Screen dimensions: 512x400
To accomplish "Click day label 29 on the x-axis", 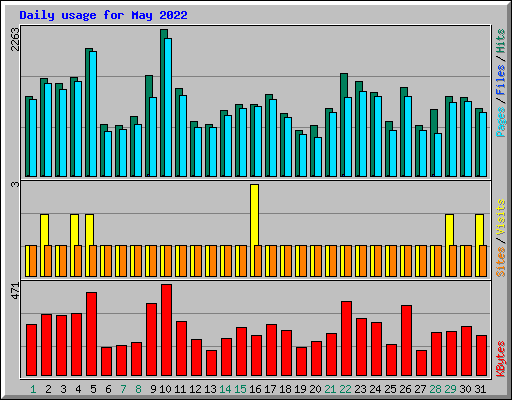I will coord(450,389).
